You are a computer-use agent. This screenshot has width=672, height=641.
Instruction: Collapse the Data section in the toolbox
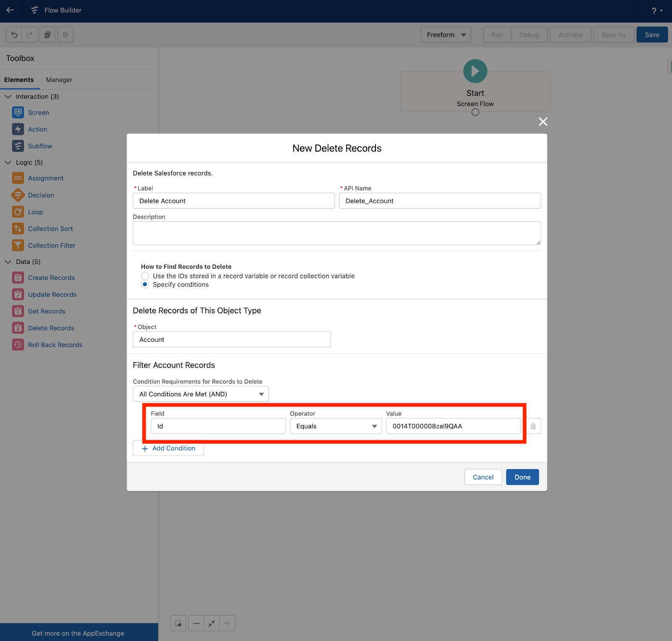[8, 261]
